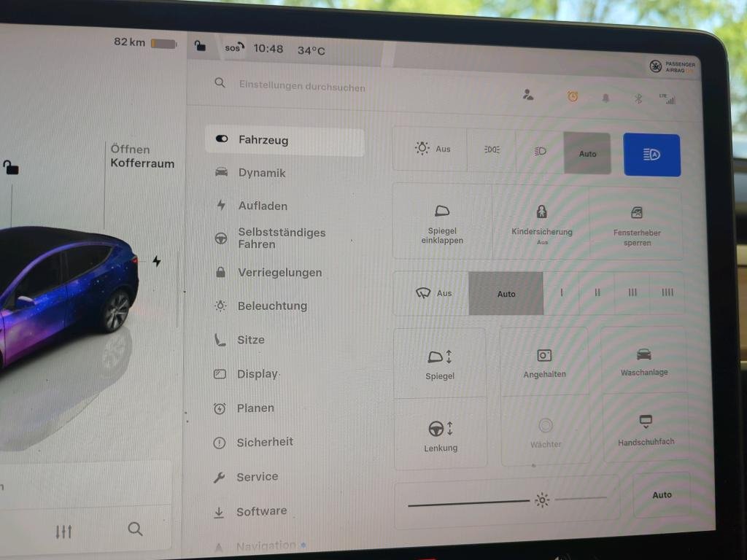The width and height of the screenshot is (747, 560).
Task: Open the Verriegelungen menu
Action: pyautogui.click(x=268, y=273)
